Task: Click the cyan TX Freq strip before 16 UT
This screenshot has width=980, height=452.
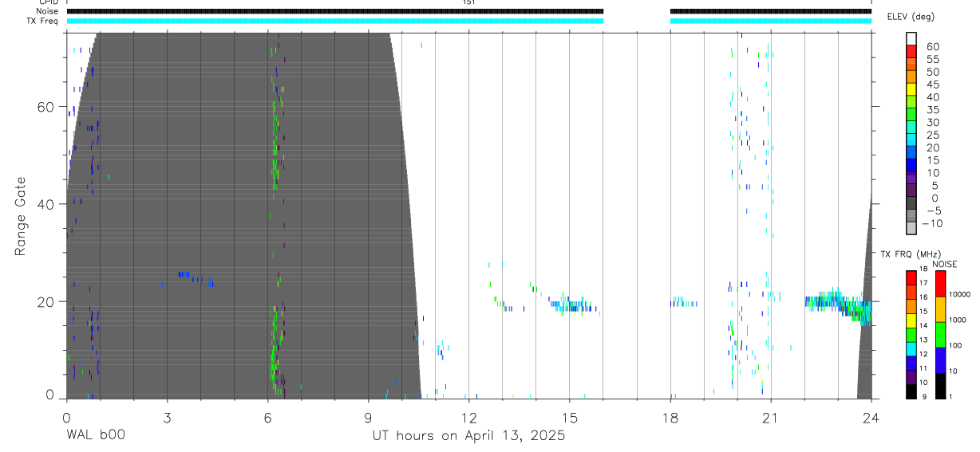Action: click(x=334, y=21)
